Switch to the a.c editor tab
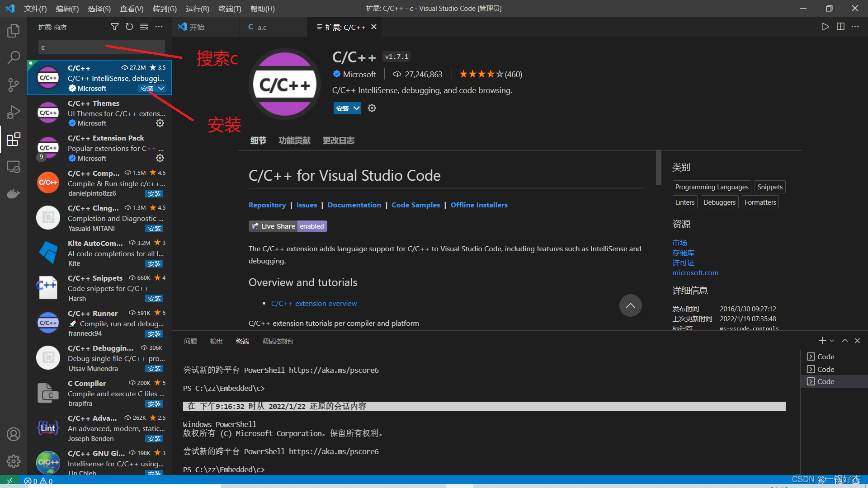This screenshot has height=488, width=868. click(274, 27)
